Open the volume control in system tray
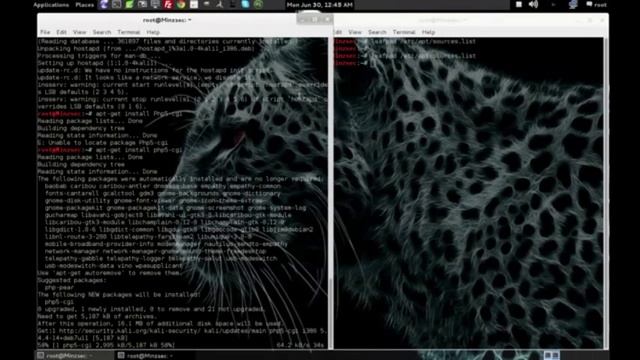The image size is (640, 360). pyautogui.click(x=533, y=4)
